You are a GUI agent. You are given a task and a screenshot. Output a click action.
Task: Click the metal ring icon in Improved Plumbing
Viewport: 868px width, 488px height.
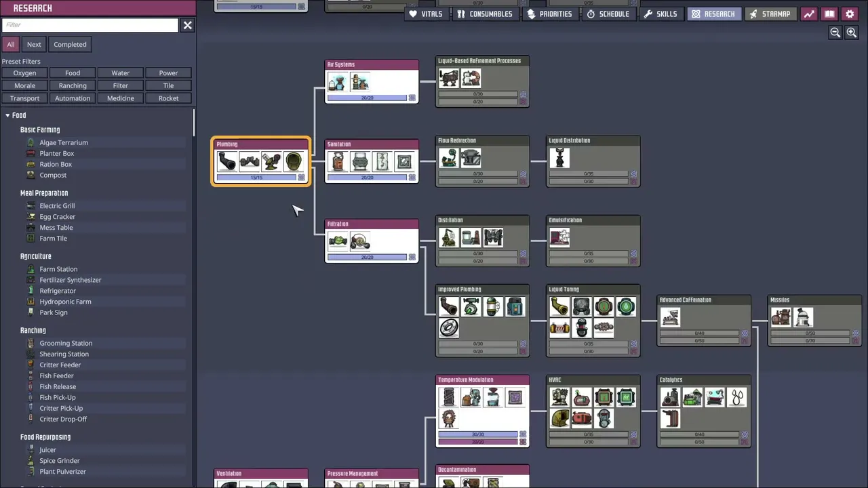point(449,328)
